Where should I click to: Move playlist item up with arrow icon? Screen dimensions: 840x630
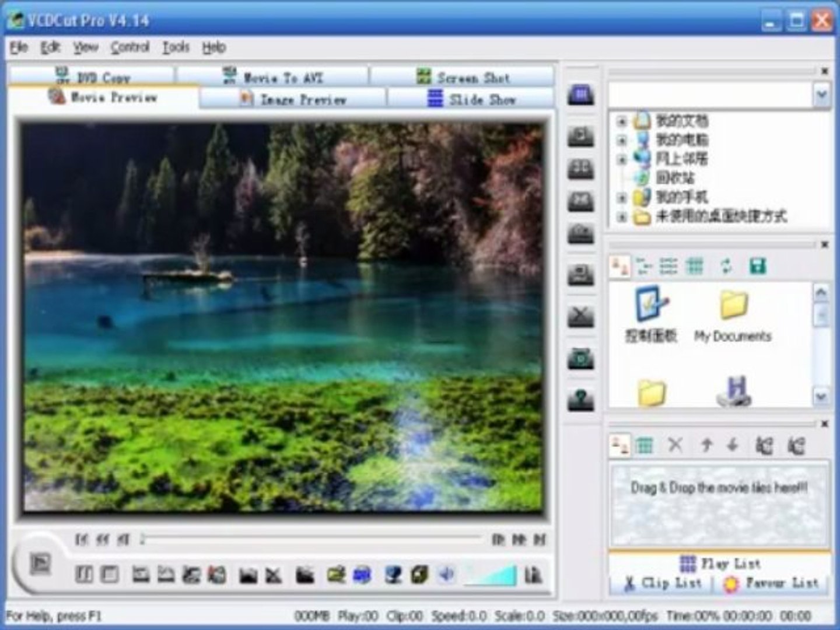[706, 446]
